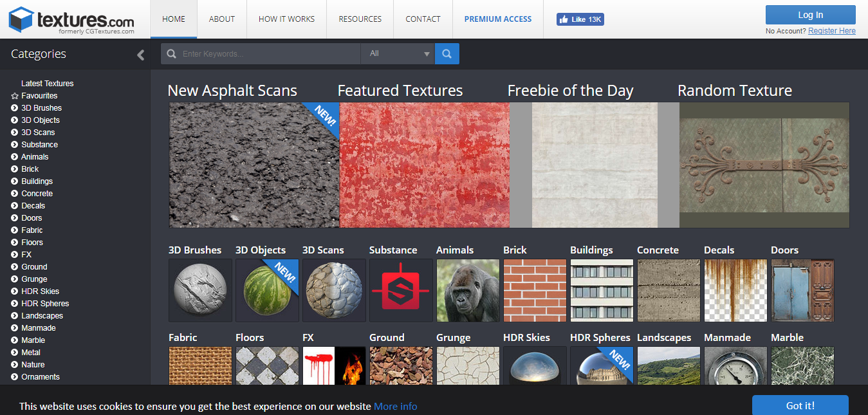
Task: Open the Doors category thumbnail
Action: 802,290
